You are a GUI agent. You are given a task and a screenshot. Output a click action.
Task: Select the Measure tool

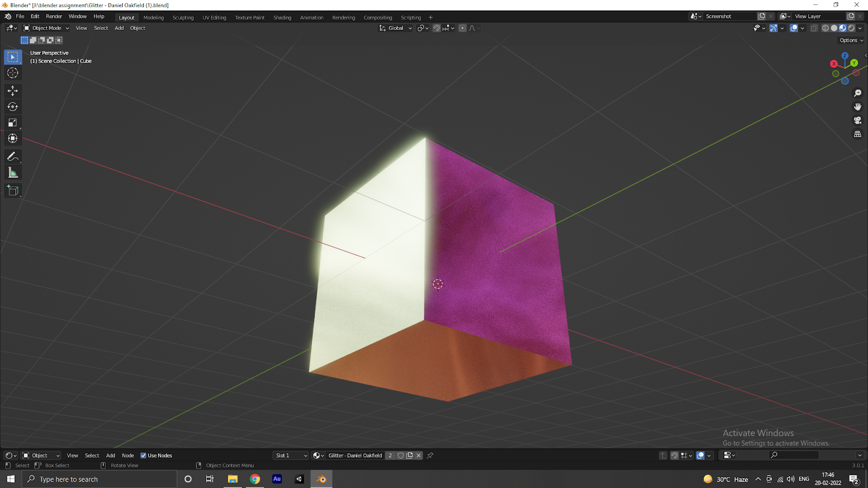(x=12, y=173)
